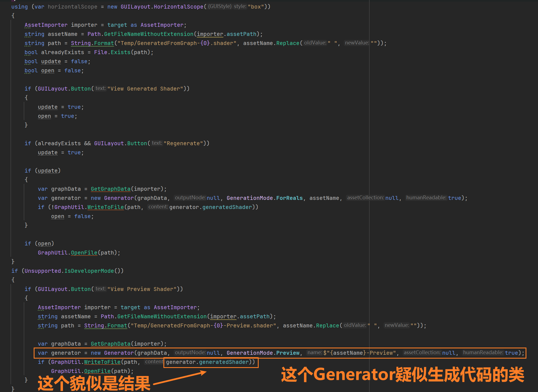Click the alreadyExists variable declaration
The image size is (538, 392).
[62, 52]
